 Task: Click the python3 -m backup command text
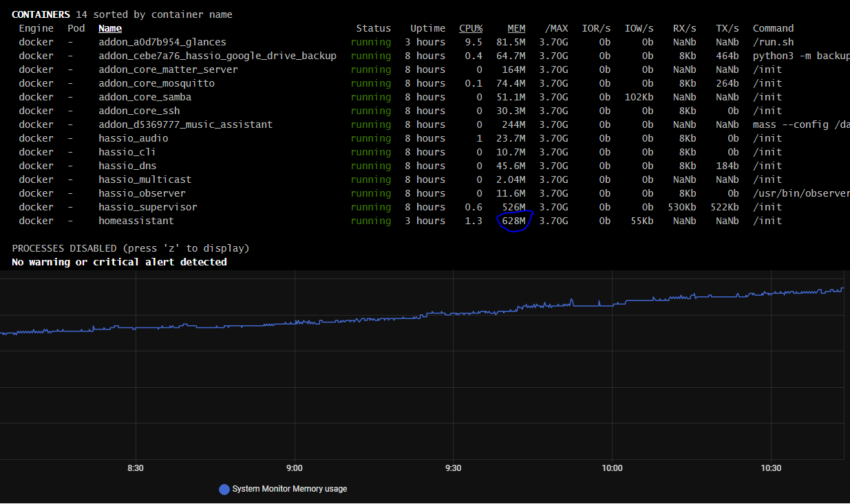coord(801,56)
